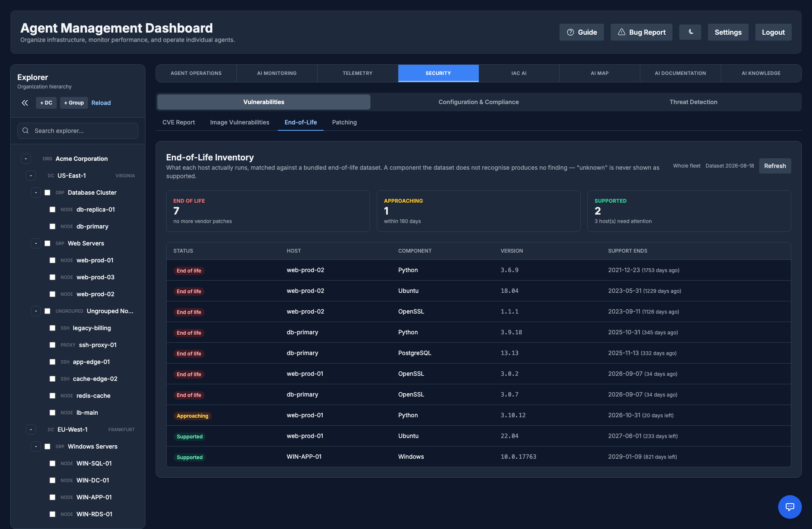Click the Approaching status badge

192,416
